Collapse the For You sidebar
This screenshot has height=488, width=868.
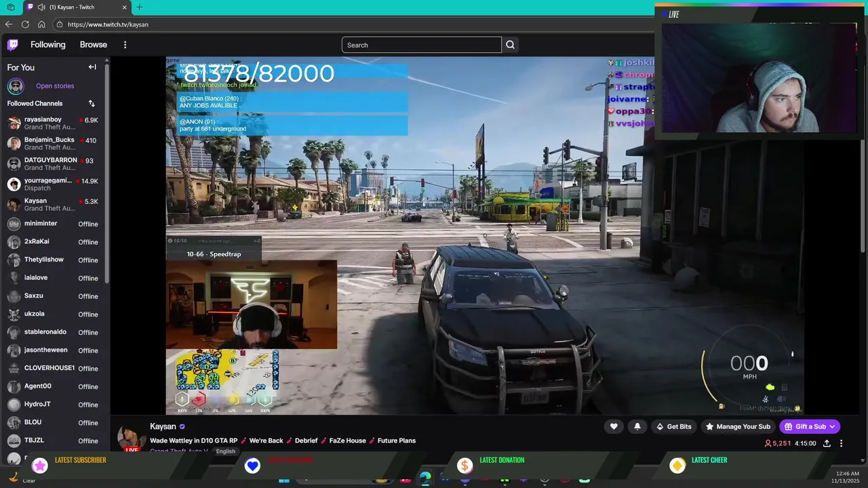pyautogui.click(x=92, y=67)
